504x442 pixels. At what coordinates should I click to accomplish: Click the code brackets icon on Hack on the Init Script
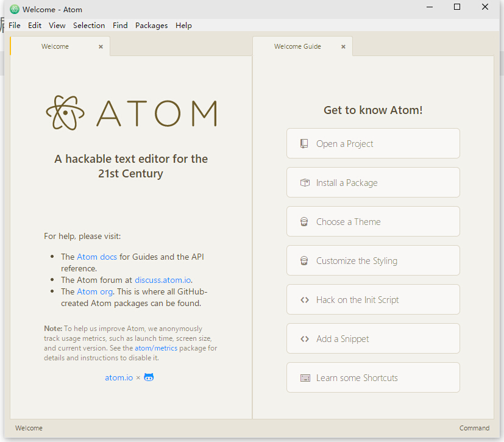point(304,299)
